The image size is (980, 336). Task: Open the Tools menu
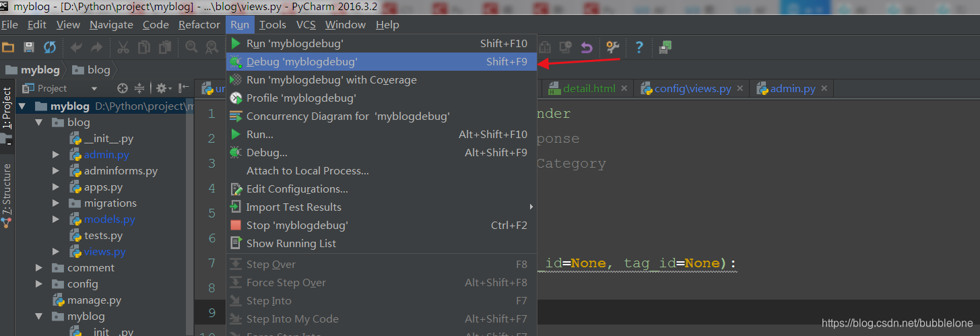(273, 25)
